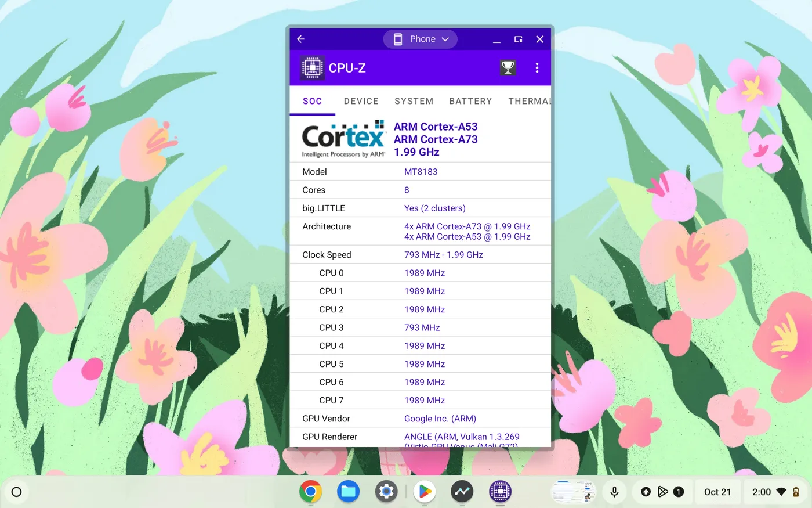This screenshot has height=508, width=812.
Task: Open the Files app from the shelf
Action: point(349,492)
